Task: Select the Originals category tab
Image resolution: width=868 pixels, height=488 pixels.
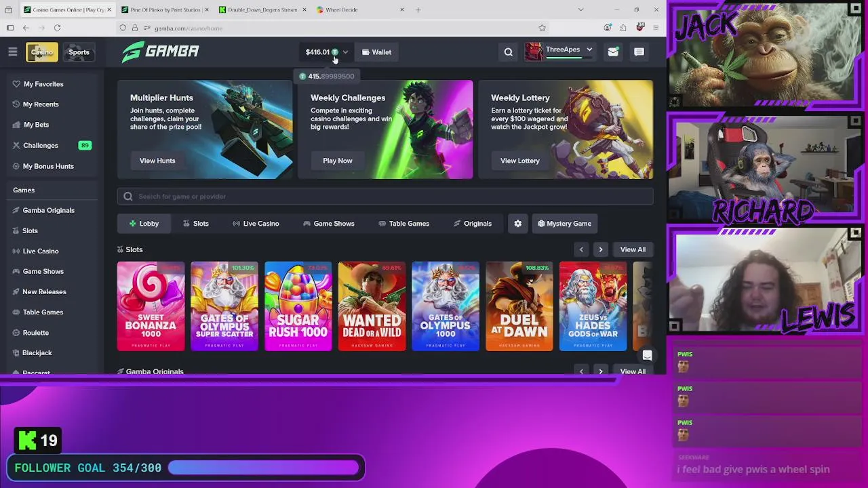Action: coord(473,224)
